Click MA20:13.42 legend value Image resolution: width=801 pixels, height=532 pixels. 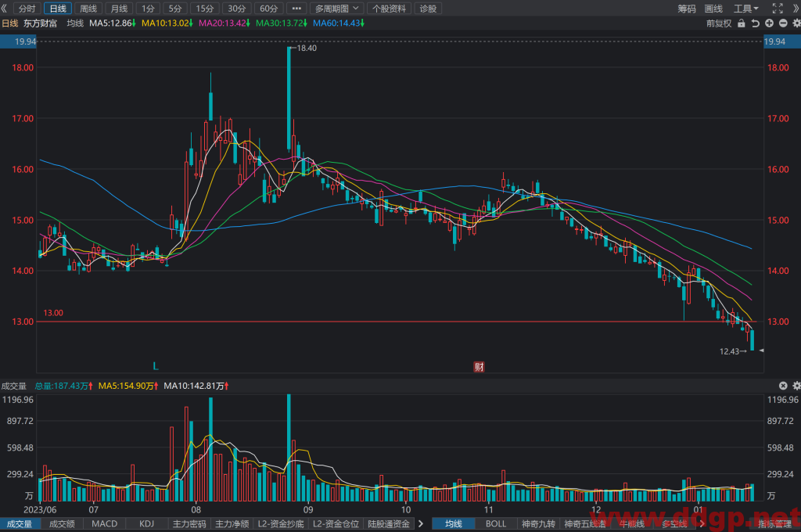pyautogui.click(x=224, y=23)
